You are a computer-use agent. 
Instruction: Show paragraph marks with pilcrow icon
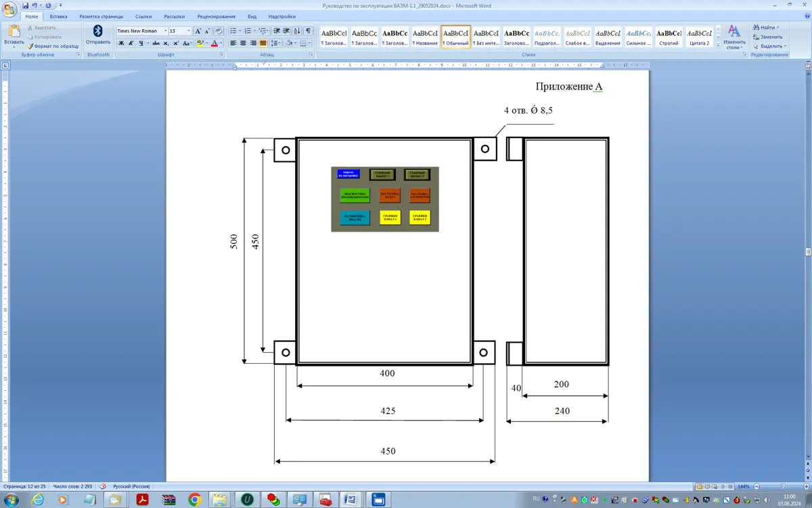click(x=308, y=31)
